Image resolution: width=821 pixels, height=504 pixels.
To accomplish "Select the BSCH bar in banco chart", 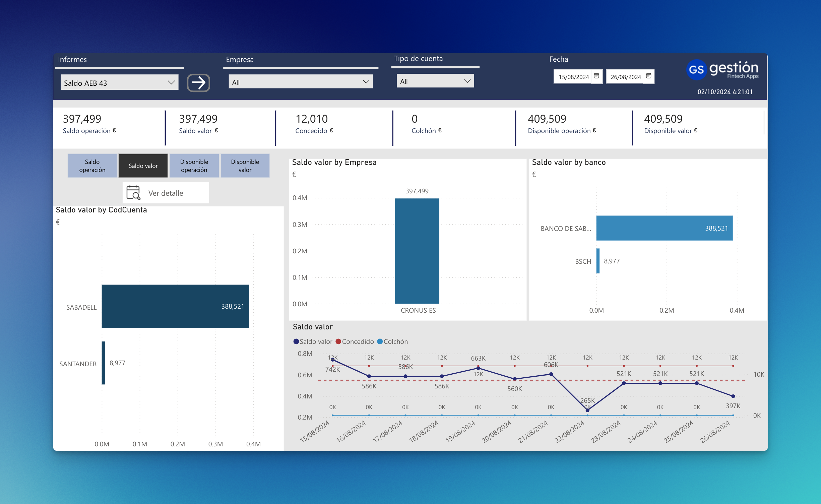I will coord(598,261).
